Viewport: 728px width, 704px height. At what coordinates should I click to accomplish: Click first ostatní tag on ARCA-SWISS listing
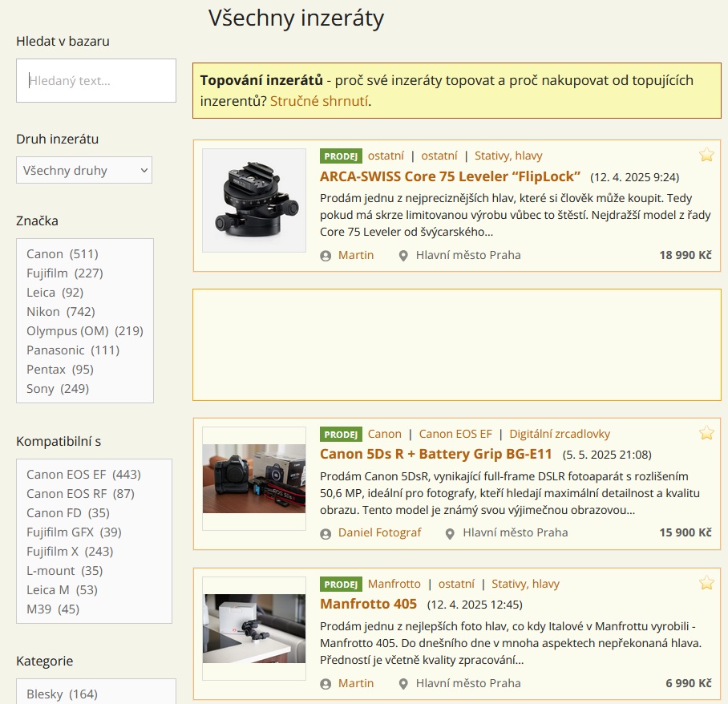pyautogui.click(x=386, y=156)
